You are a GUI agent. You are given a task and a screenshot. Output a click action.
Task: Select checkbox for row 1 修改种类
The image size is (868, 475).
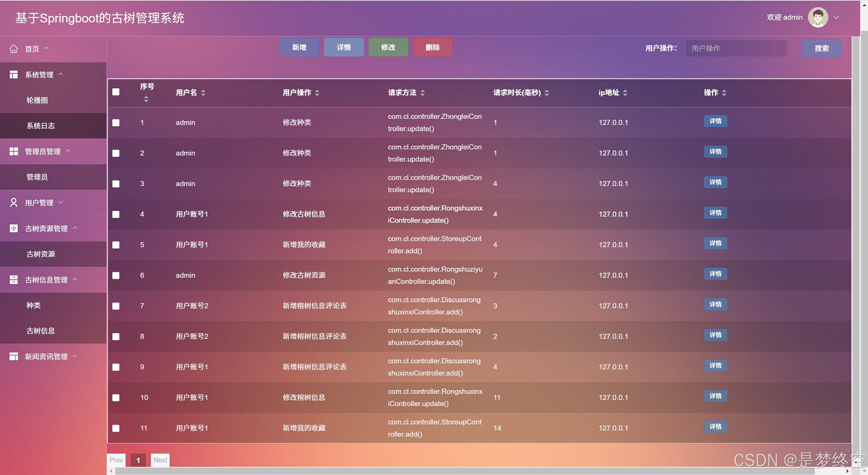pyautogui.click(x=116, y=123)
